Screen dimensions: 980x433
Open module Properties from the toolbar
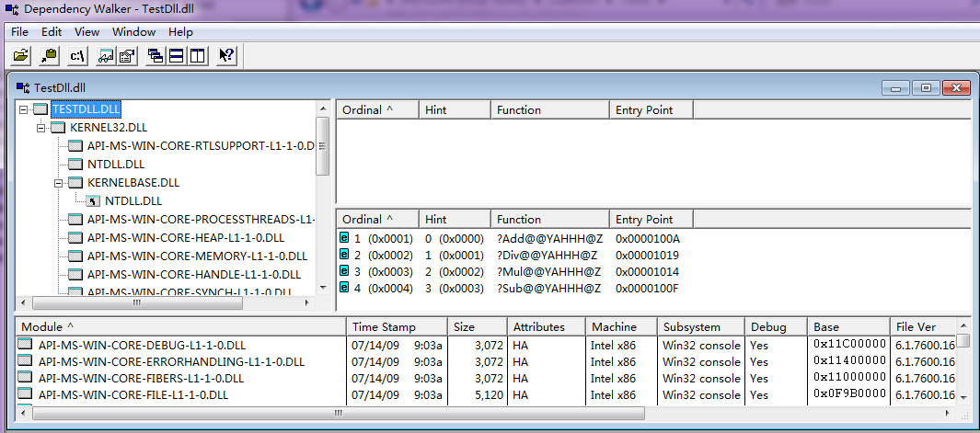click(x=127, y=56)
